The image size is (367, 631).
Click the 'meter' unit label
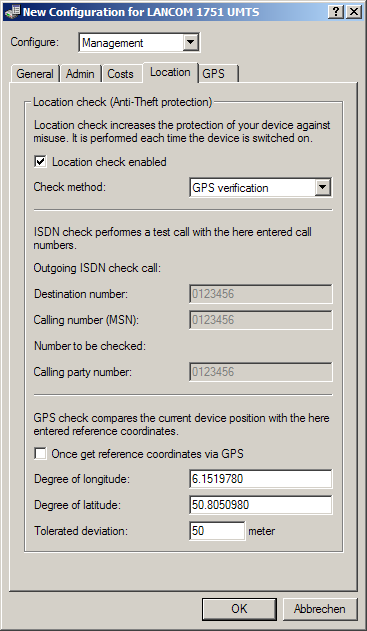tap(262, 531)
